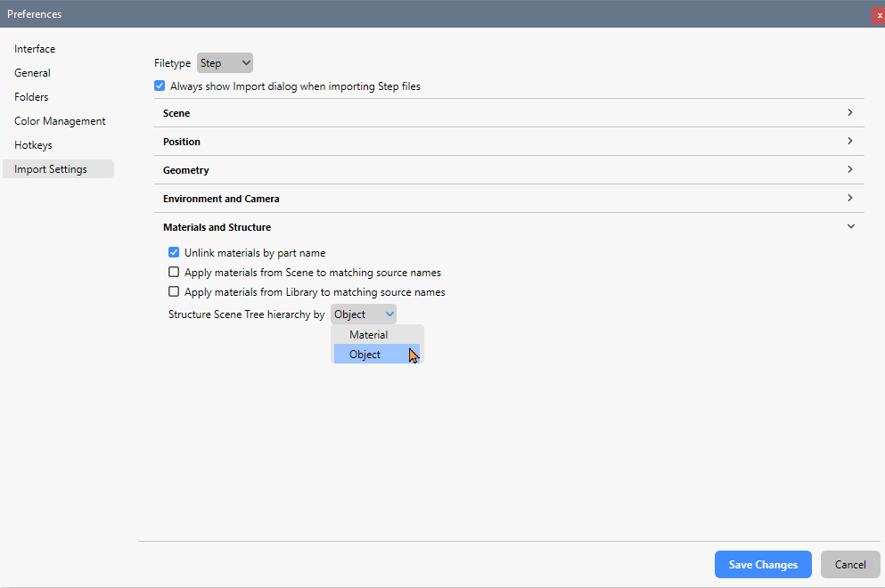
Task: Open the Filetype Step dropdown
Action: point(225,63)
